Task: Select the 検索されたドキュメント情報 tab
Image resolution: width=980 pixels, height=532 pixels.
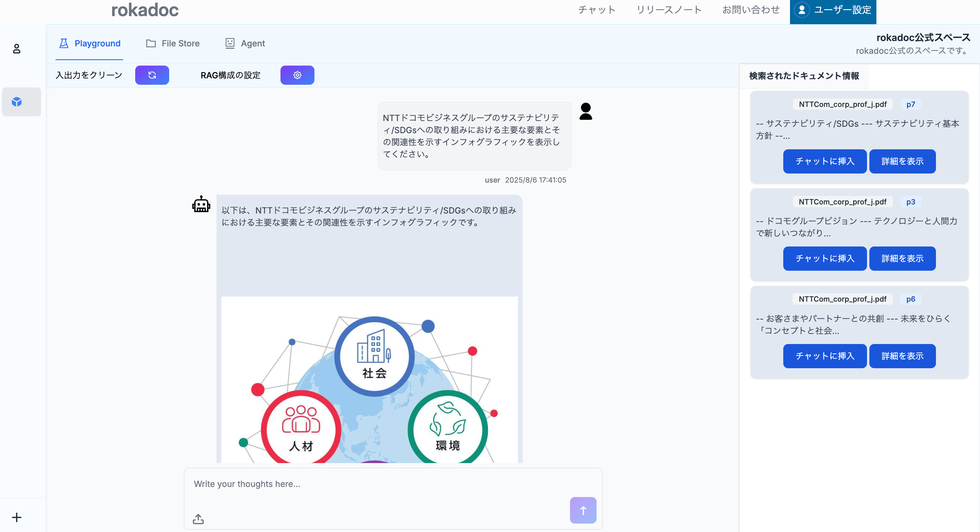Action: point(804,76)
